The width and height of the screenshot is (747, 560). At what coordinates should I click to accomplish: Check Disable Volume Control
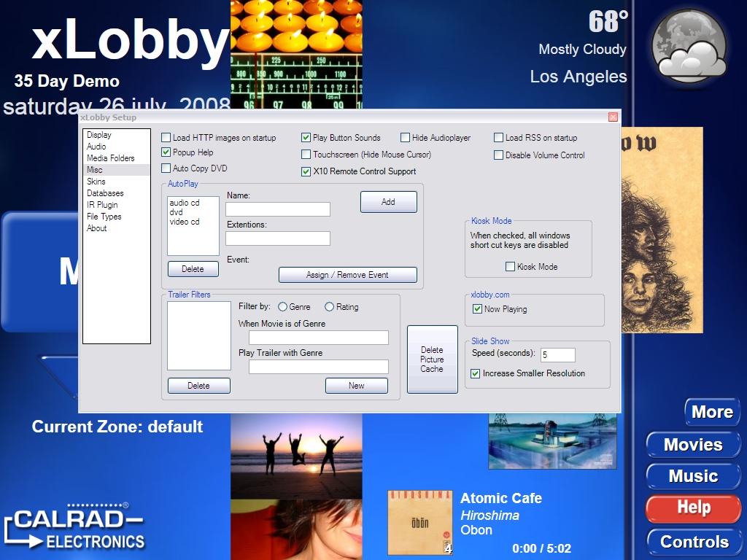499,155
